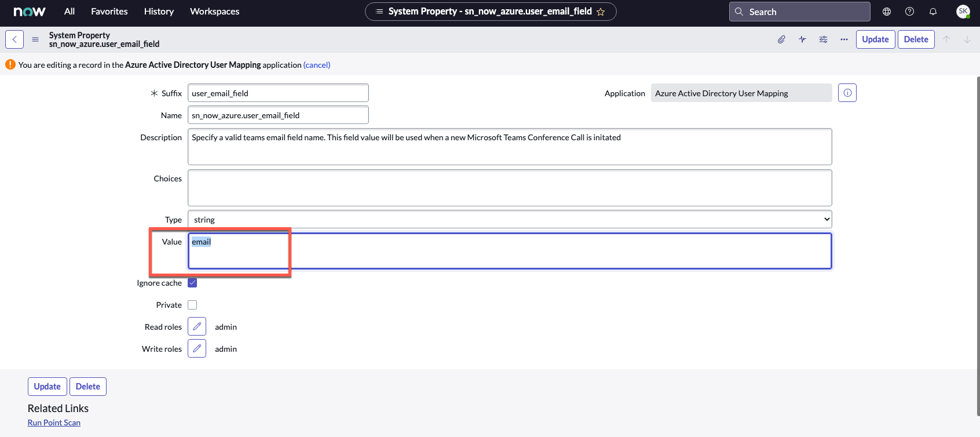Open the Type dropdown showing string
Screen dimensions: 980x437
click(510, 220)
